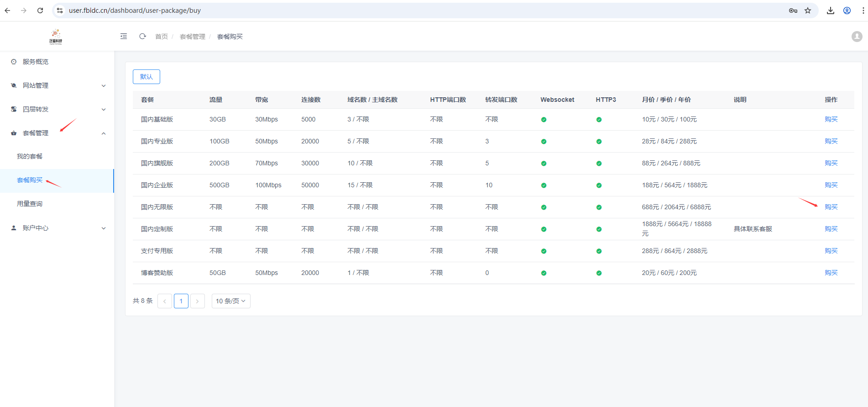Image resolution: width=868 pixels, height=407 pixels.
Task: Click 购买 for 支付专用版
Action: tap(831, 251)
